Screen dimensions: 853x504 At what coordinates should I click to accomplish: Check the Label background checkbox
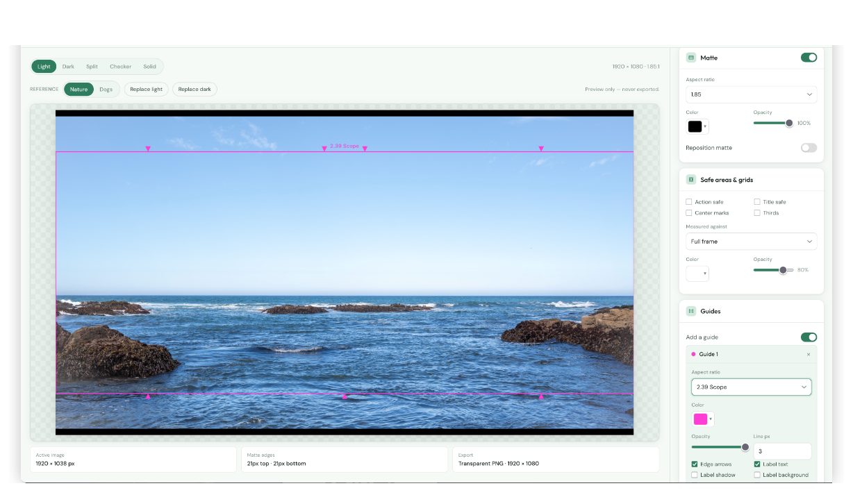(x=757, y=475)
